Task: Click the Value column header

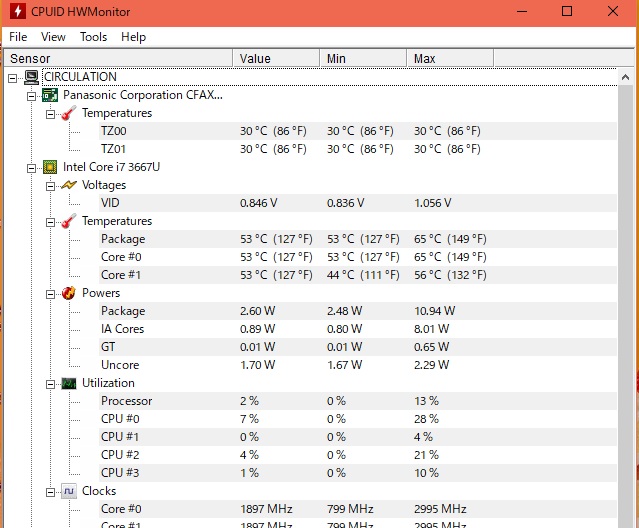Action: tap(276, 58)
